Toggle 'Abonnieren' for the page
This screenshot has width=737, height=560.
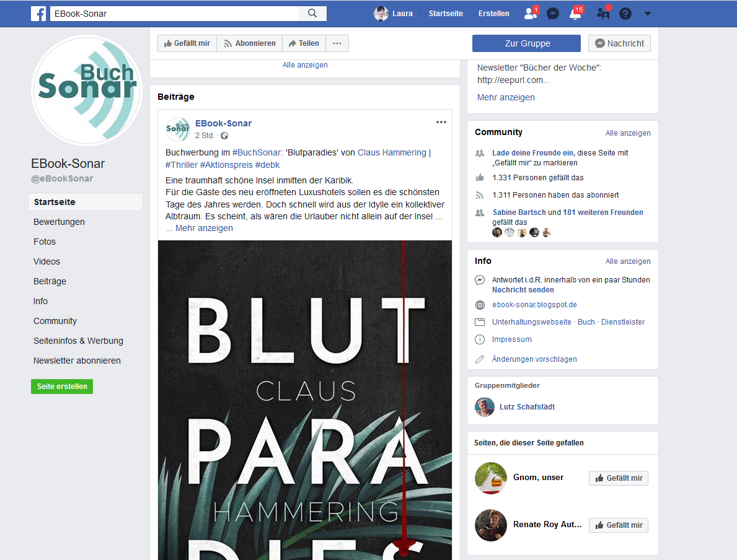coord(250,43)
